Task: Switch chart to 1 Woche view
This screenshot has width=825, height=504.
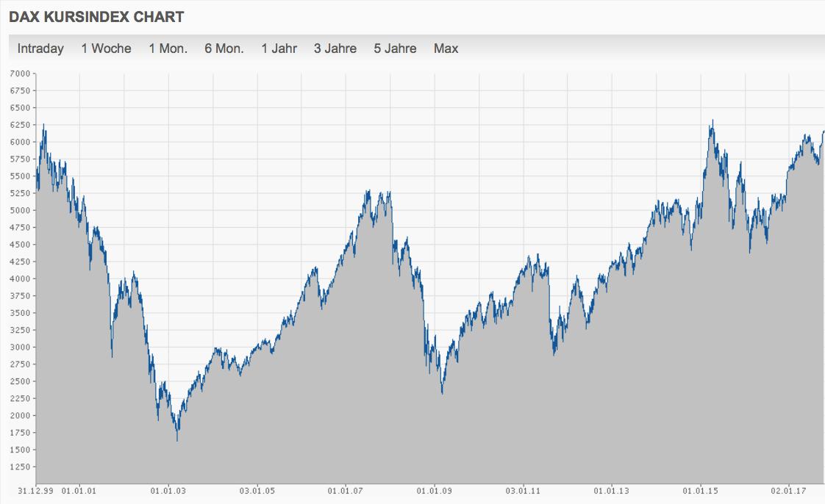Action: coord(107,48)
